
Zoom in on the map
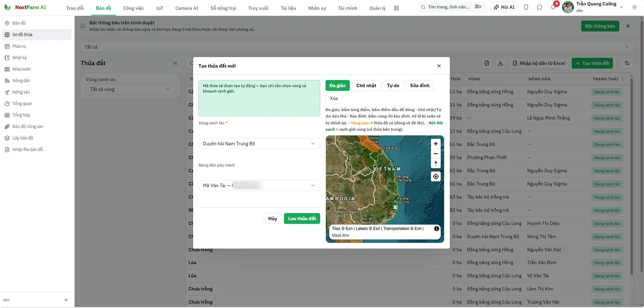(436, 144)
